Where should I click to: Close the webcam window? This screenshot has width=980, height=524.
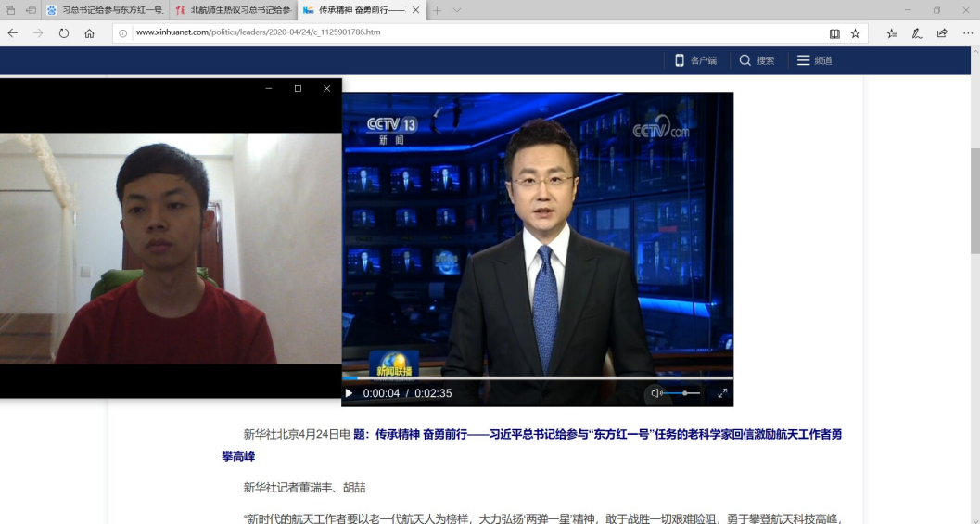[327, 89]
